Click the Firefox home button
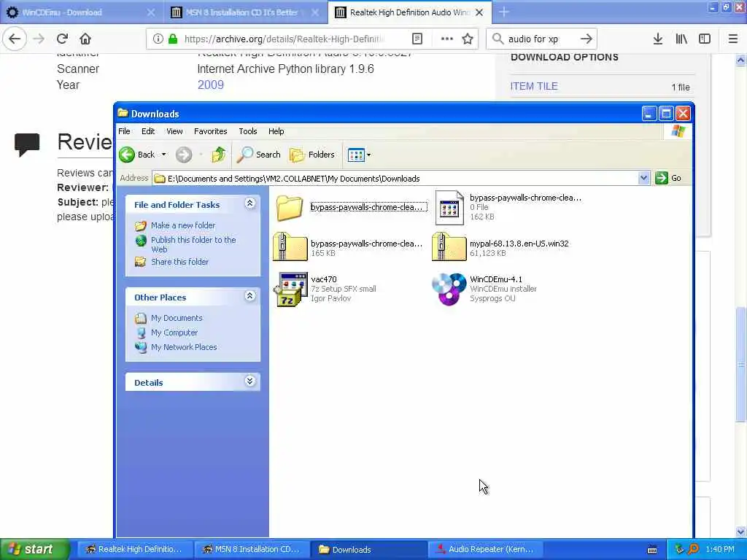 click(x=85, y=39)
